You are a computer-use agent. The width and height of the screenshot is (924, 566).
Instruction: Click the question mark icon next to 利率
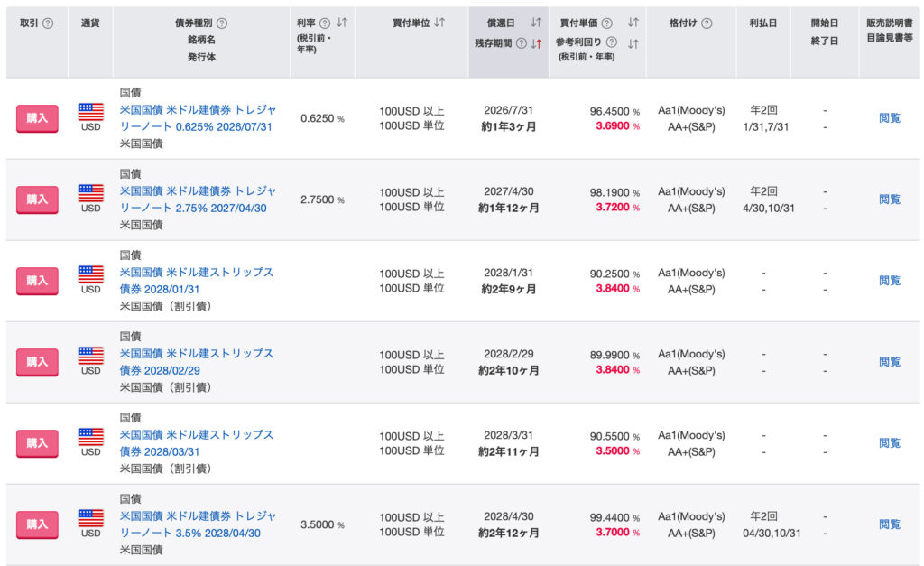click(325, 23)
